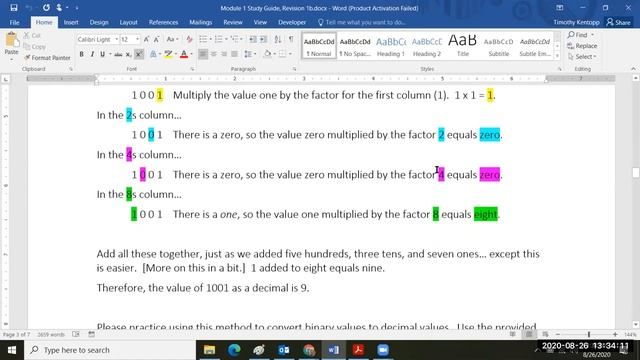Click the Center alignment icon
Screen dimensions: 640x360
[213, 54]
